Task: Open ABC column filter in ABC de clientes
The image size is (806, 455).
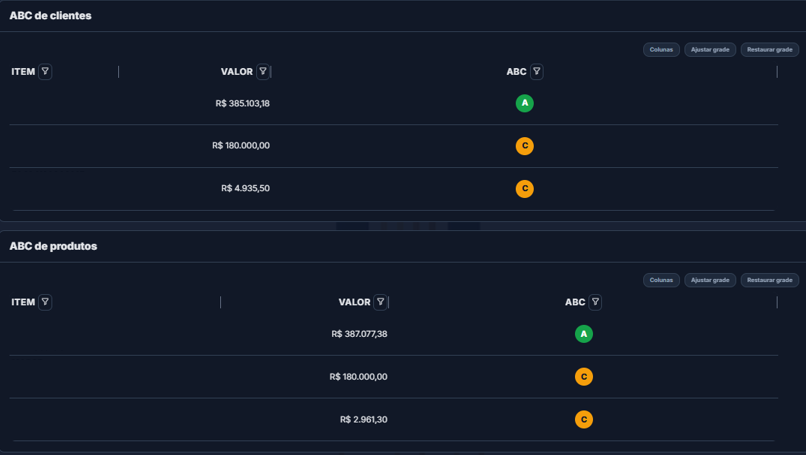Action: coord(537,71)
